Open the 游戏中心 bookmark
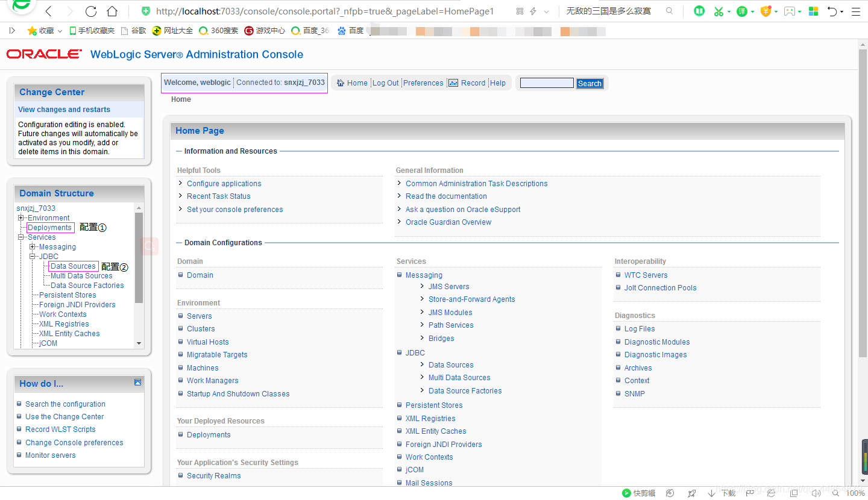 pyautogui.click(x=265, y=30)
